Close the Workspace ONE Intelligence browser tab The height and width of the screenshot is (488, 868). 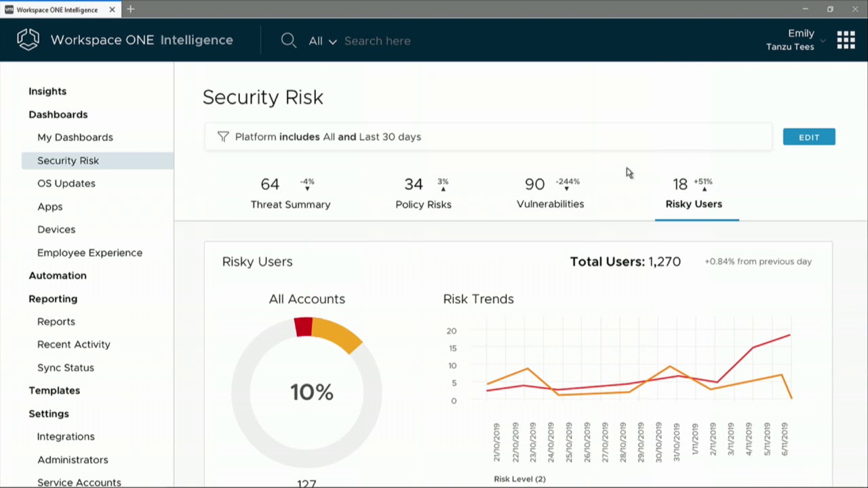point(112,9)
